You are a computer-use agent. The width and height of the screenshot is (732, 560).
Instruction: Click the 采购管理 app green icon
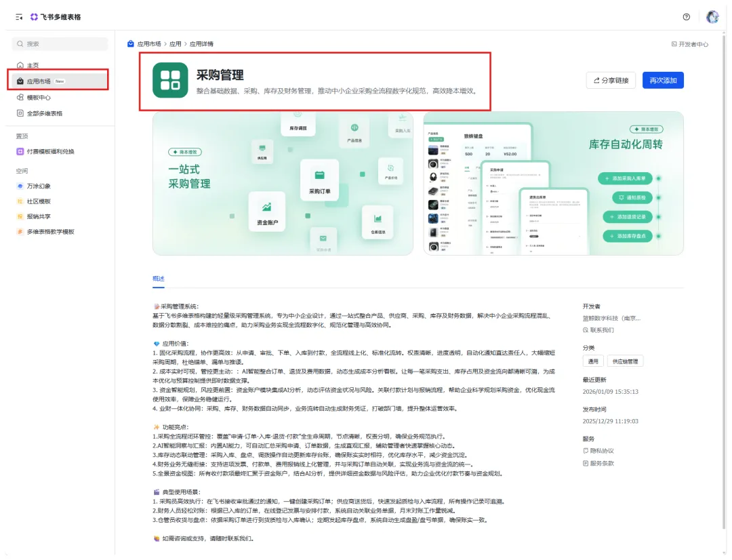coord(170,80)
